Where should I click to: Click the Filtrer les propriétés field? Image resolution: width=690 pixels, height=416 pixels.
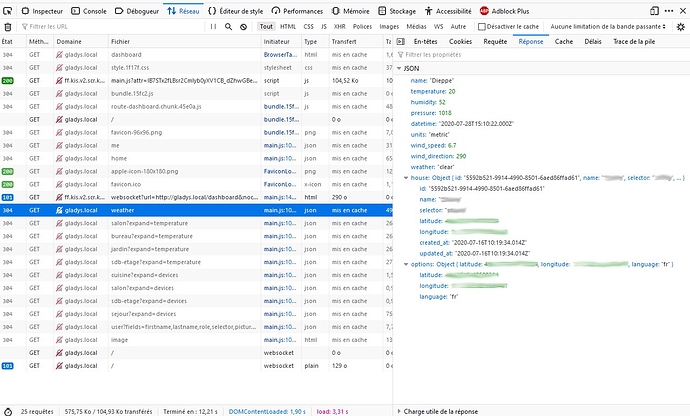pos(541,55)
